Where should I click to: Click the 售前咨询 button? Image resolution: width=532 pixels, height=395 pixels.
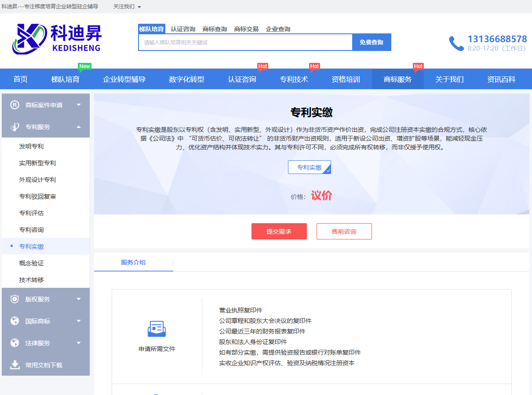coord(344,232)
